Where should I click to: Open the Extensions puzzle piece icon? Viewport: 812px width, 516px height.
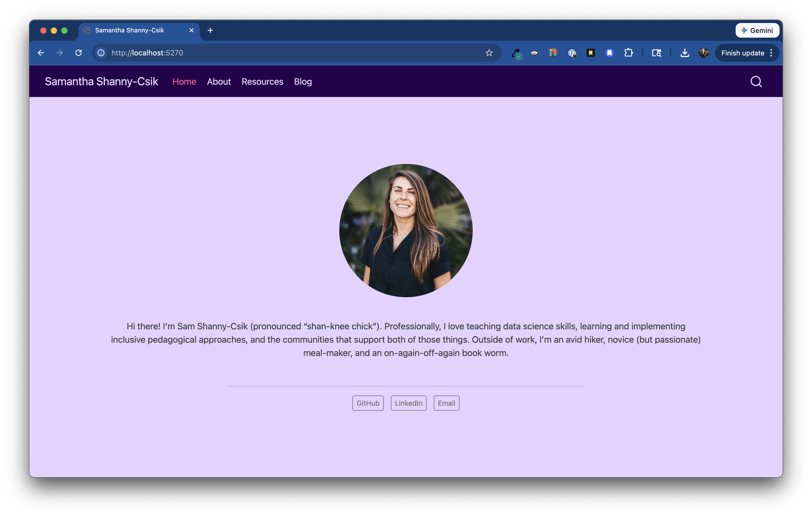tap(628, 53)
